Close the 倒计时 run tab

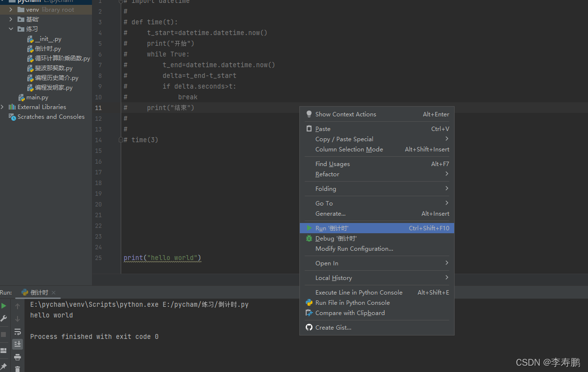tap(54, 293)
